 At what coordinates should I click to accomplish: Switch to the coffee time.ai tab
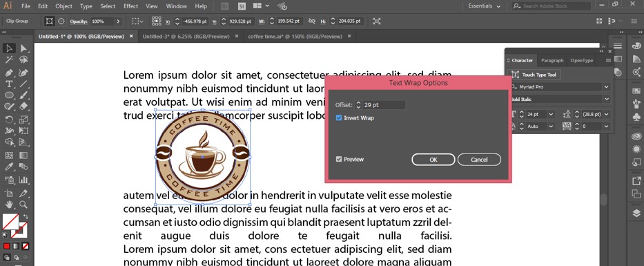tap(295, 36)
